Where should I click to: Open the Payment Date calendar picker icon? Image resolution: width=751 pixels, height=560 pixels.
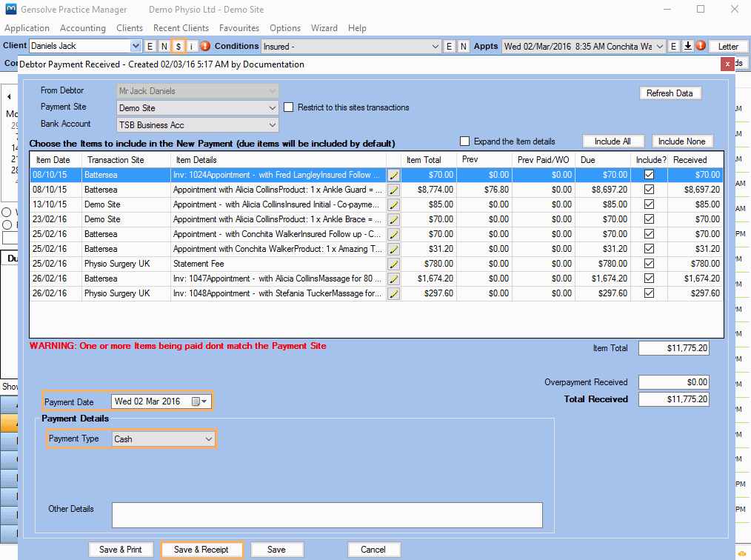[196, 401]
